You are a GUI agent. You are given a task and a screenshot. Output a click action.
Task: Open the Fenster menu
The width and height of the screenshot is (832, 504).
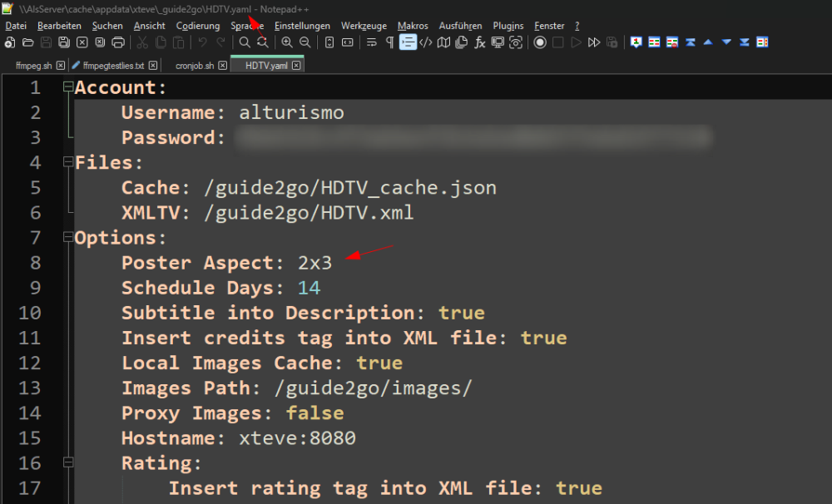(549, 26)
